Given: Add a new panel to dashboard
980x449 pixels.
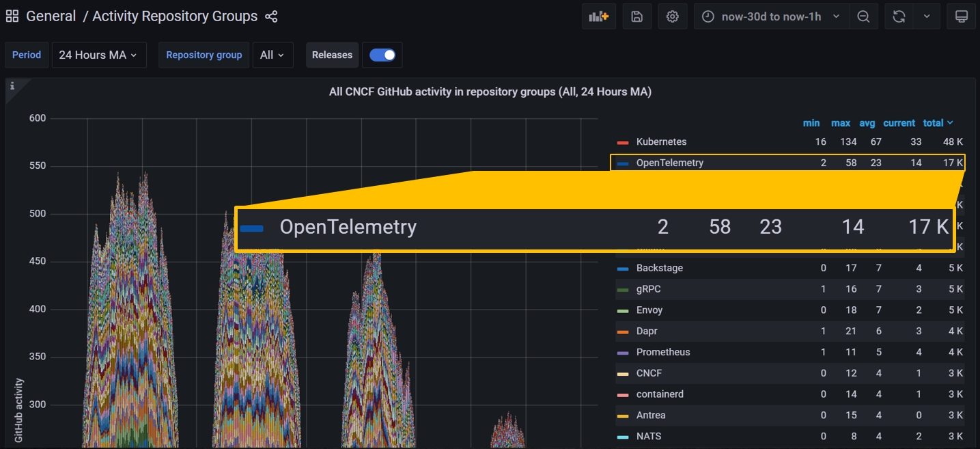Looking at the screenshot, I should (599, 16).
